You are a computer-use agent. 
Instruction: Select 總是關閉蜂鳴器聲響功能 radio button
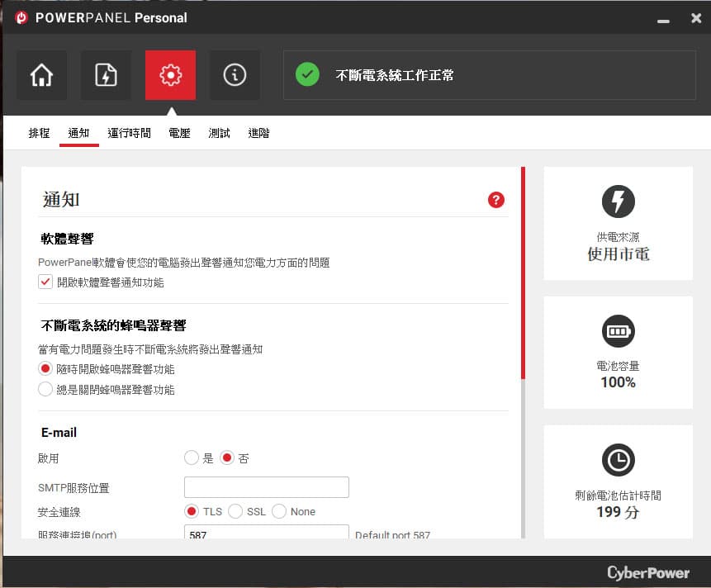point(45,389)
